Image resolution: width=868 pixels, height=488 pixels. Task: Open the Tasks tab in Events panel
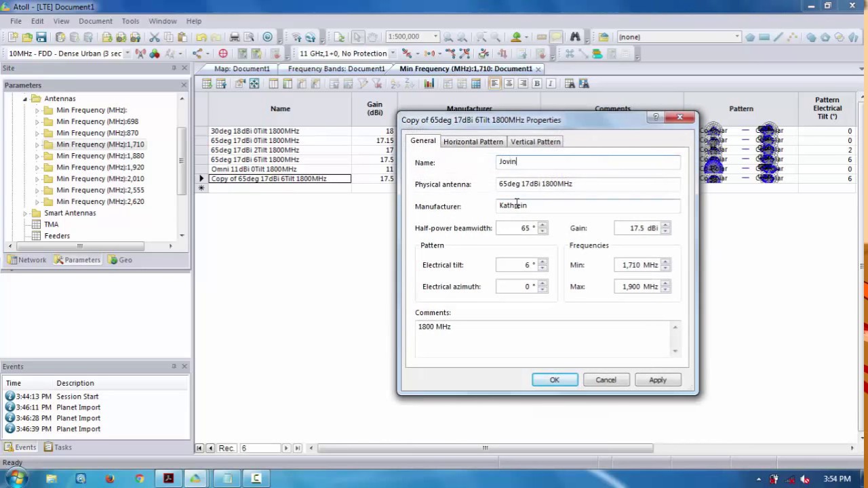58,447
